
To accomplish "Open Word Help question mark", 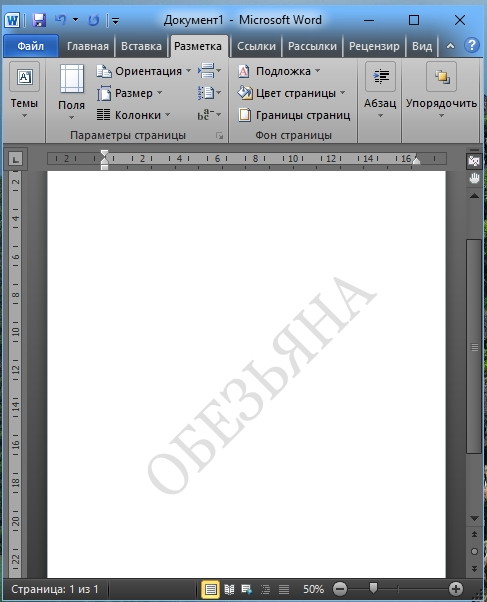I will [x=472, y=46].
